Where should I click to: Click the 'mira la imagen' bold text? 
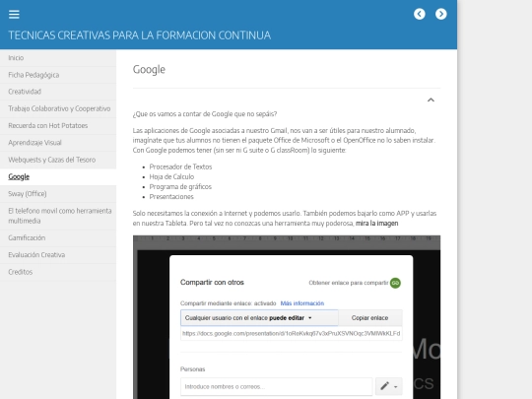[376, 224]
